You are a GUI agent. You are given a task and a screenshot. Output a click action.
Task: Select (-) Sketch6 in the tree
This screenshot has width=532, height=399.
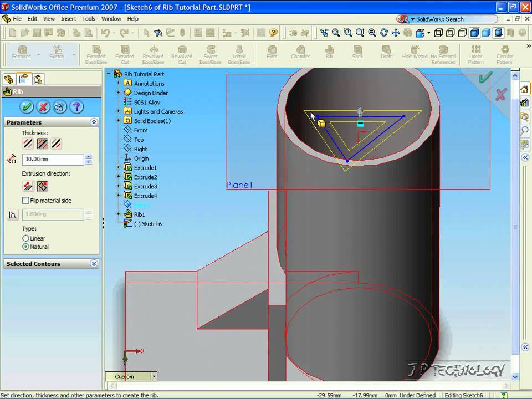pos(147,223)
